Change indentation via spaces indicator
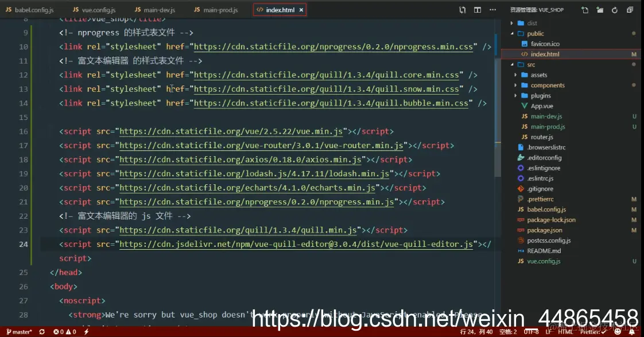 pos(508,332)
